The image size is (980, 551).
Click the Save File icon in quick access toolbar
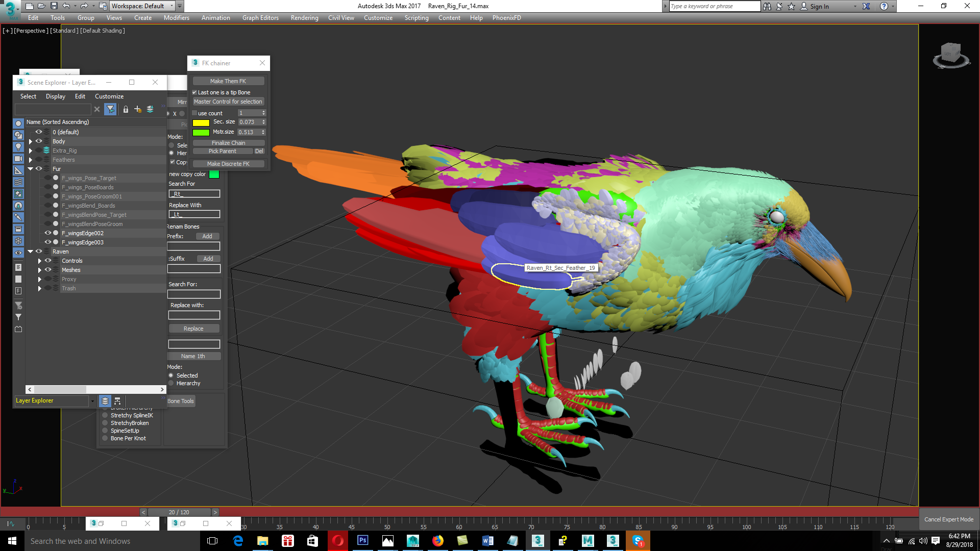point(54,6)
